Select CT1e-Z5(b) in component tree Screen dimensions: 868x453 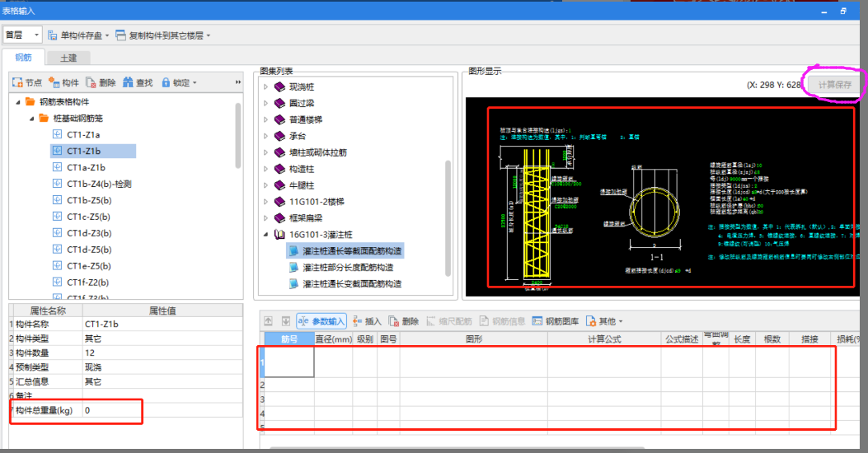pos(88,266)
